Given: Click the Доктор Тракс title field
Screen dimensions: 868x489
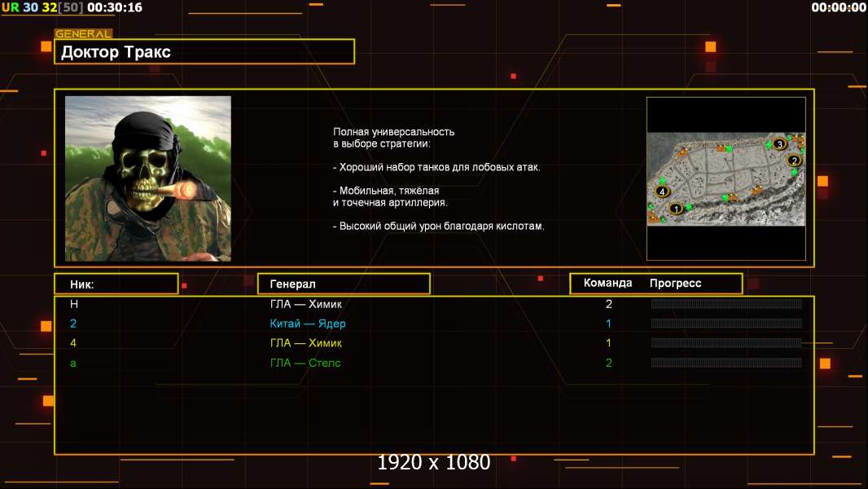Looking at the screenshot, I should coord(206,52).
